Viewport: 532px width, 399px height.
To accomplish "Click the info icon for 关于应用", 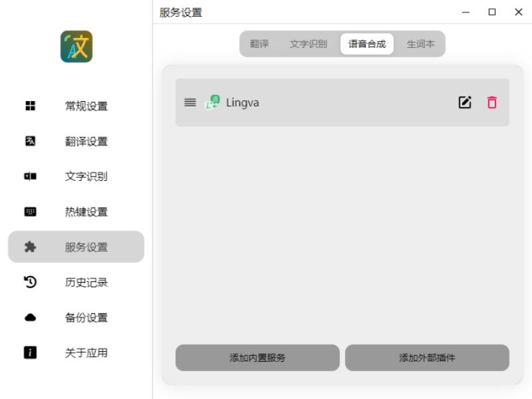I will click(30, 352).
